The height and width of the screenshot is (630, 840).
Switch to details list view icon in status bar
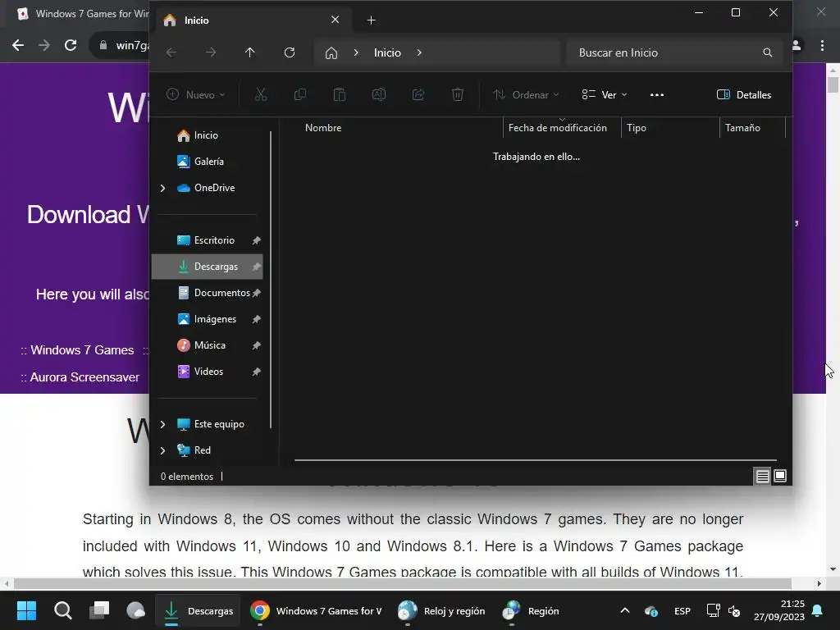click(x=762, y=476)
